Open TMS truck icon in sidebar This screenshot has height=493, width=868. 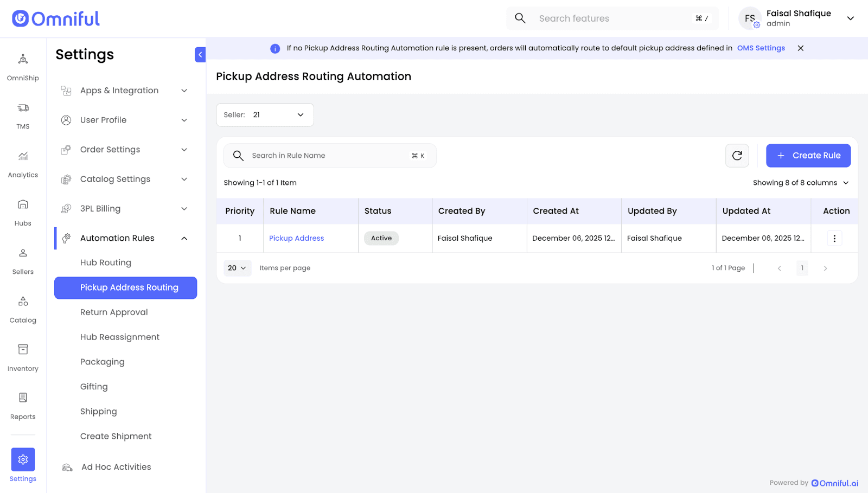(23, 108)
